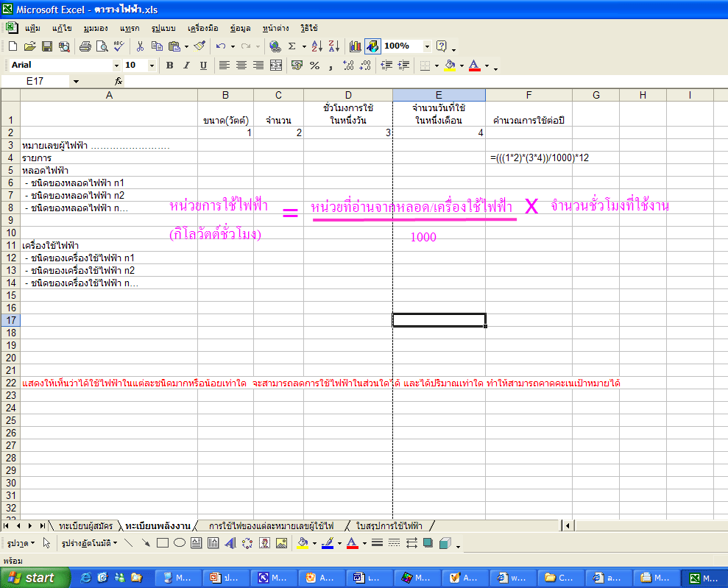Run the spelling check tool
The width and height of the screenshot is (728, 588).
point(119,46)
